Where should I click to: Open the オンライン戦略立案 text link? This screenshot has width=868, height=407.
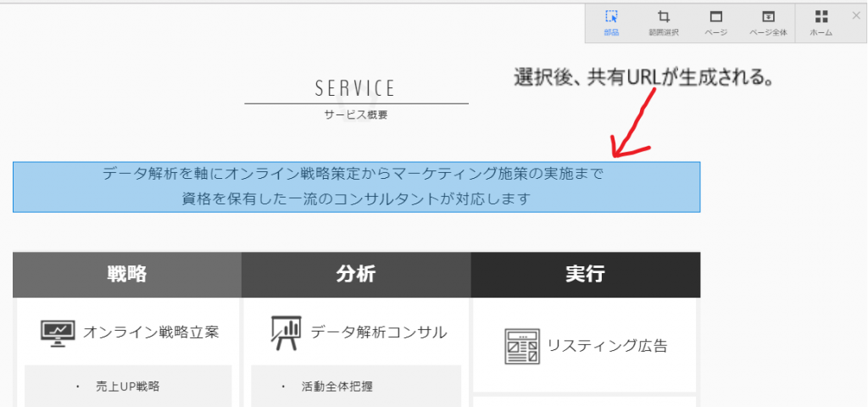tap(151, 332)
